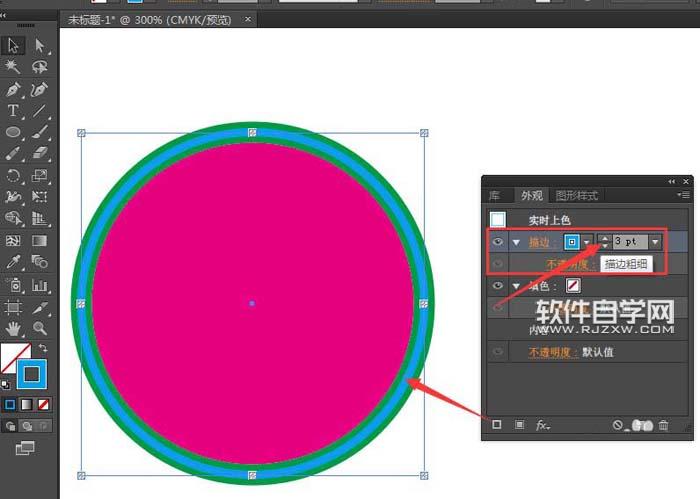Viewport: 700px width, 499px height.
Task: Switch to Draw Behind mode
Action: coord(27,426)
